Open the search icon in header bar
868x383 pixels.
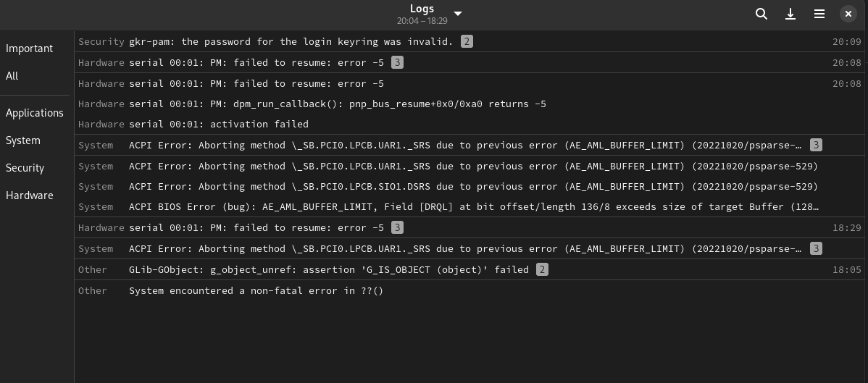coord(761,14)
